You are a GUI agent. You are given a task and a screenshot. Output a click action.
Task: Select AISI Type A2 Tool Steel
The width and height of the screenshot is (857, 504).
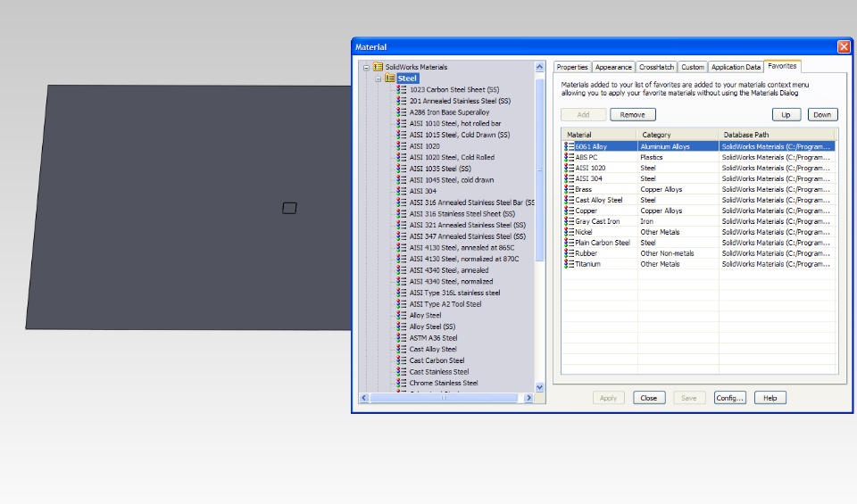coord(445,304)
